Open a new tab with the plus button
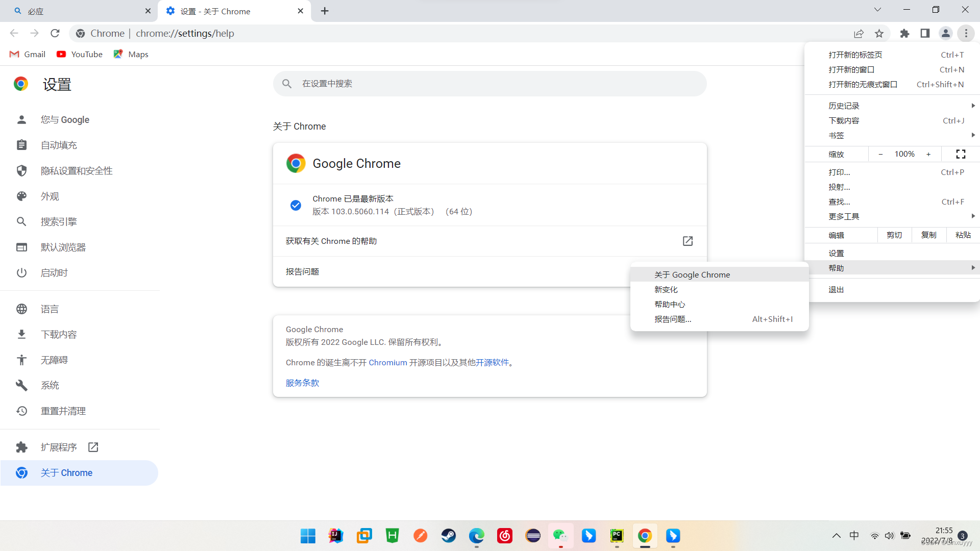 [325, 11]
